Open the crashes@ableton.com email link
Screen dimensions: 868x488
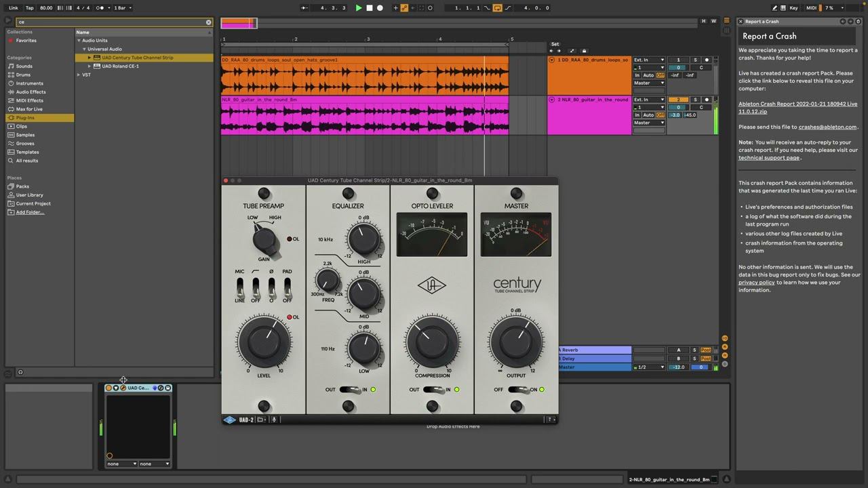point(827,127)
